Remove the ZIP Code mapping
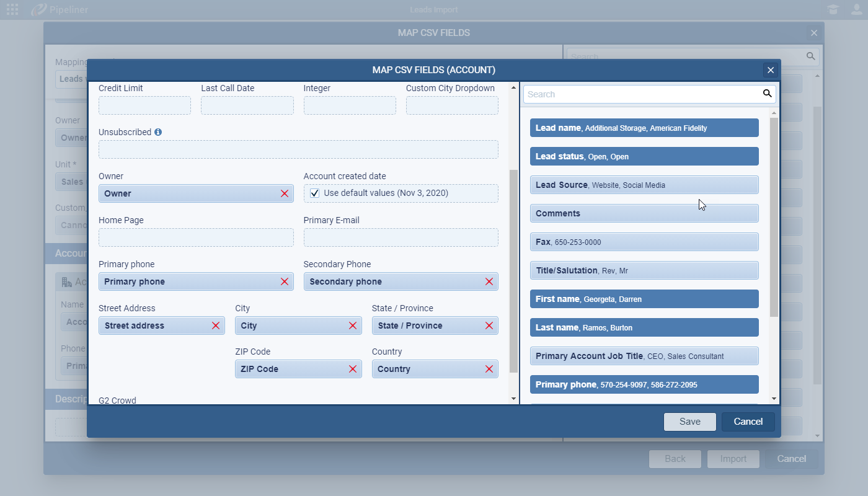Viewport: 868px width, 496px height. tap(353, 369)
